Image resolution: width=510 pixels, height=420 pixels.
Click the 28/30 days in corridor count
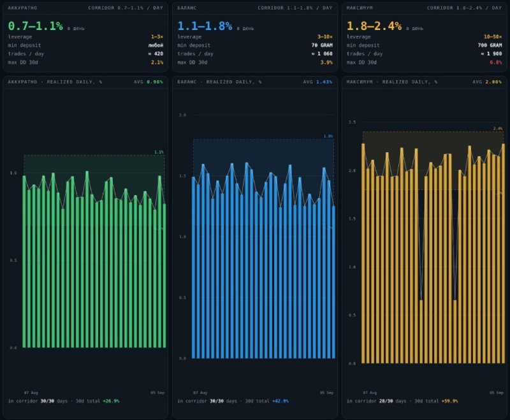(x=386, y=401)
